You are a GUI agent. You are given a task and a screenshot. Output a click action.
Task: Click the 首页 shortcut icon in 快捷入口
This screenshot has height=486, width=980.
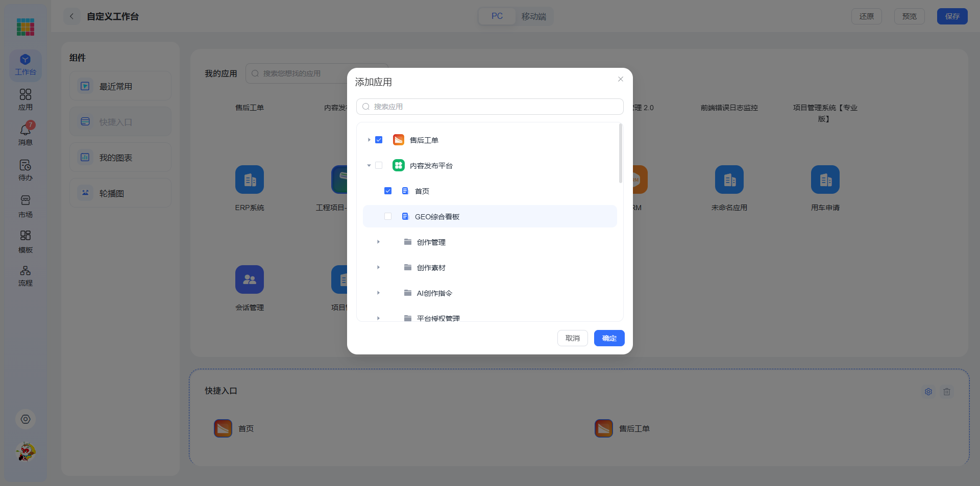pyautogui.click(x=223, y=428)
